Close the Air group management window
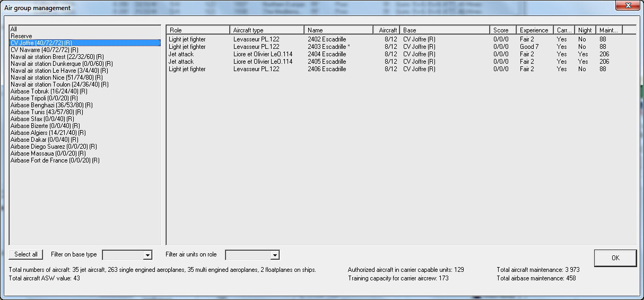Viewport: 644px width, 300px height. 628,5
